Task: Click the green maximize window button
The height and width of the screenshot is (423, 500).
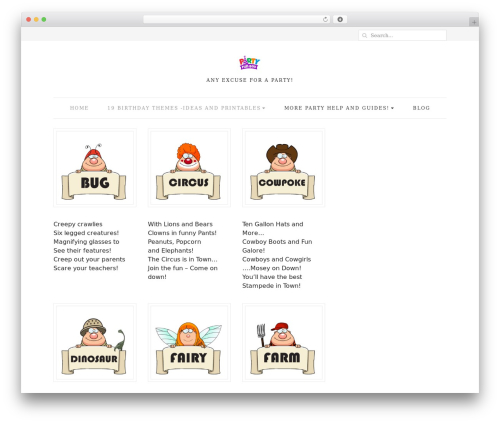Action: coord(44,19)
